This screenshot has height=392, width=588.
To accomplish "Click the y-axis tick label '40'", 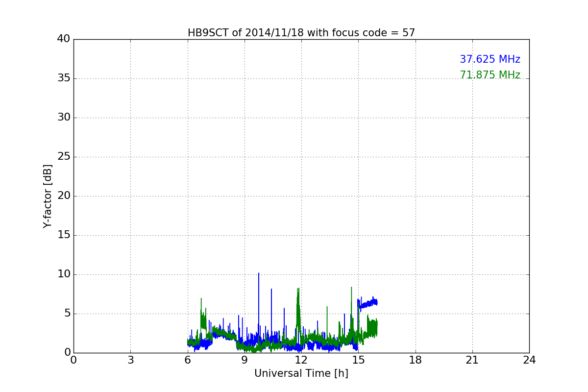I will click(64, 39).
